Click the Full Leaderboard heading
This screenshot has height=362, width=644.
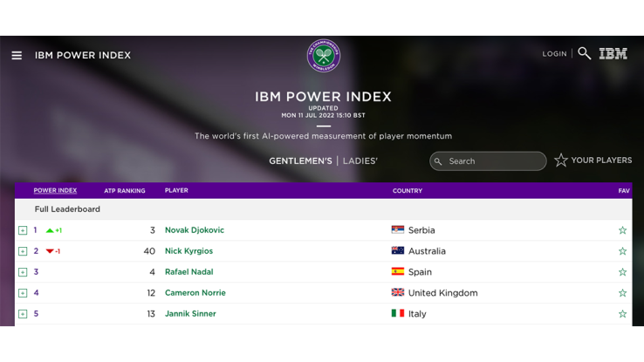pyautogui.click(x=67, y=208)
